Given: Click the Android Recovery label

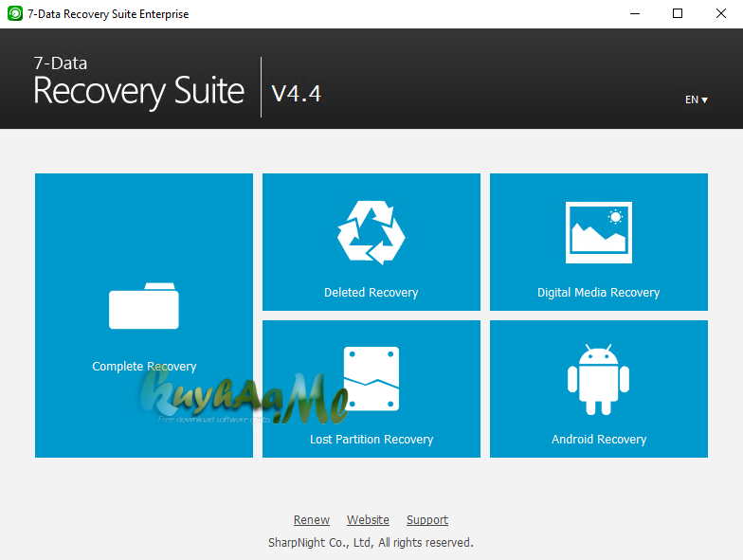Looking at the screenshot, I should [599, 440].
